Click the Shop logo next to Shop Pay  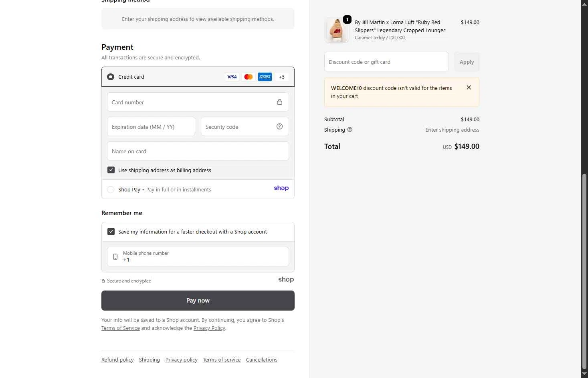281,188
